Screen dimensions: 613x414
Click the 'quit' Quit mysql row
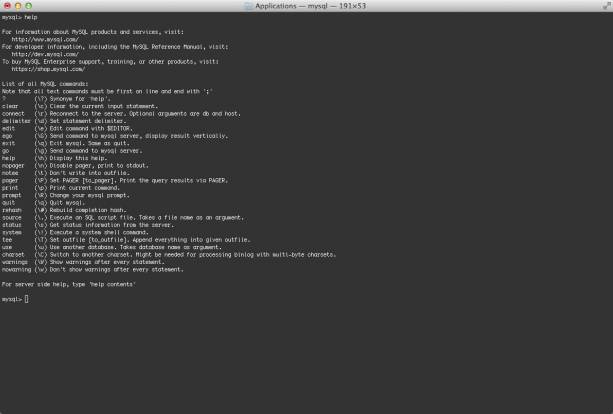coord(43,203)
